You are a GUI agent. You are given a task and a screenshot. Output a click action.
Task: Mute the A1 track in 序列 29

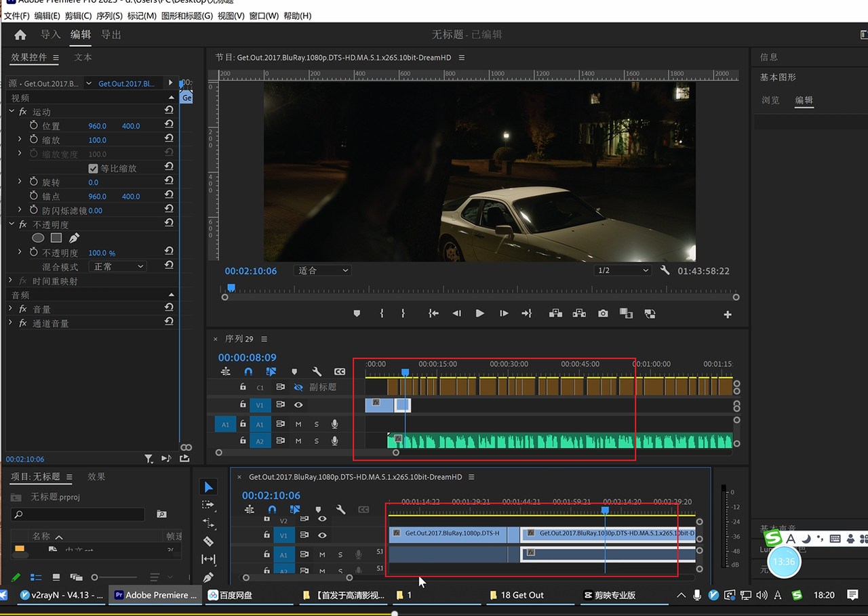[x=298, y=424]
